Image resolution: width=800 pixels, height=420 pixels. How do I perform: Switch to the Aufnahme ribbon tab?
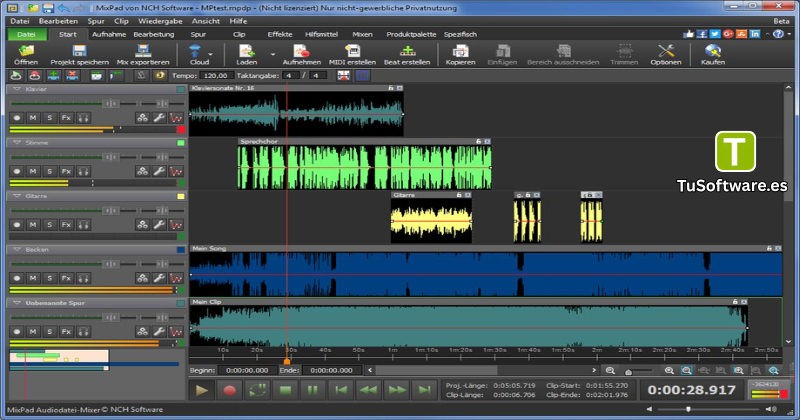click(109, 34)
